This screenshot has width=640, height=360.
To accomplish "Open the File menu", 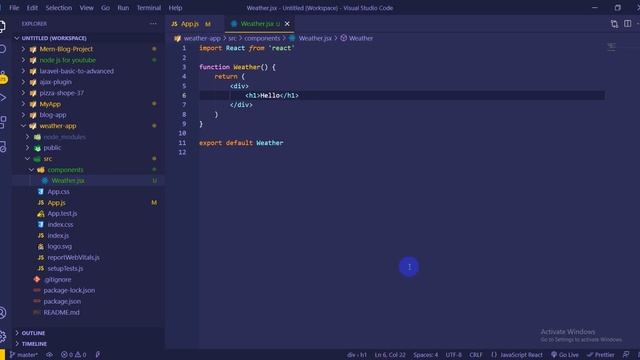I will [14, 8].
